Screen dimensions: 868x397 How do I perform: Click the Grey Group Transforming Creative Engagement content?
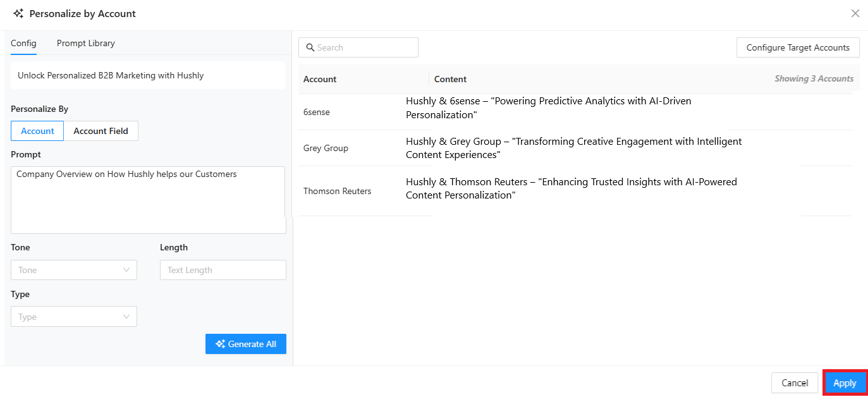click(574, 148)
